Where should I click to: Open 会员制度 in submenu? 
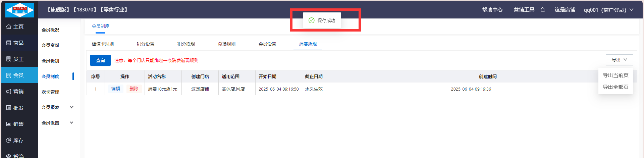50,76
